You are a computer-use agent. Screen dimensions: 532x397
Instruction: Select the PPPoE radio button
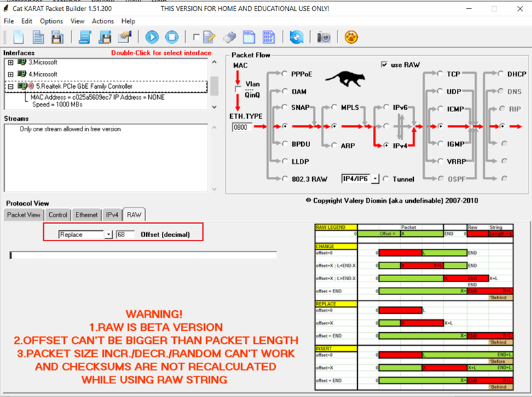click(x=284, y=74)
